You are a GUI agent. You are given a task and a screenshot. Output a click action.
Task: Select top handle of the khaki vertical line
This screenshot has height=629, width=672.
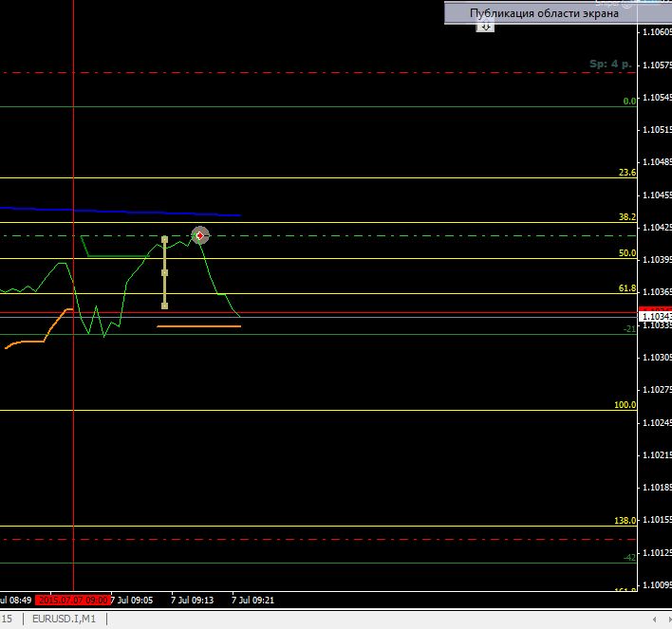click(x=165, y=239)
